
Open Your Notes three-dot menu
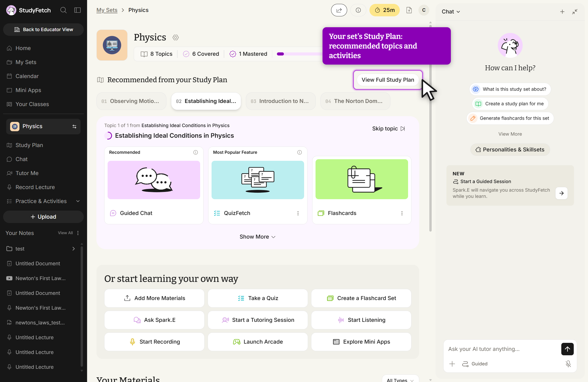[78, 233]
